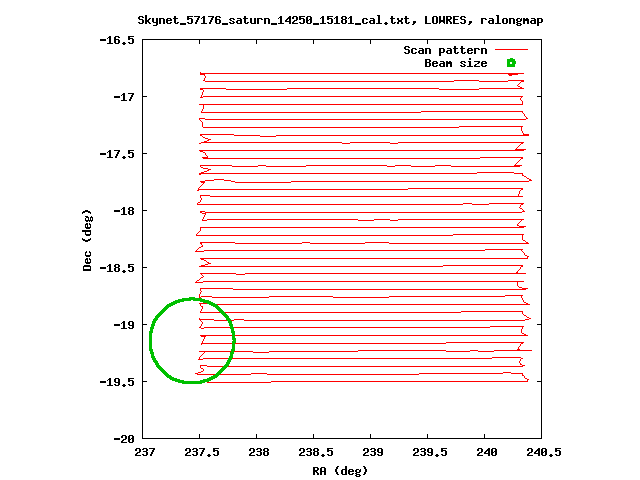Click the 'RA (deg)' axis label

pyautogui.click(x=340, y=471)
